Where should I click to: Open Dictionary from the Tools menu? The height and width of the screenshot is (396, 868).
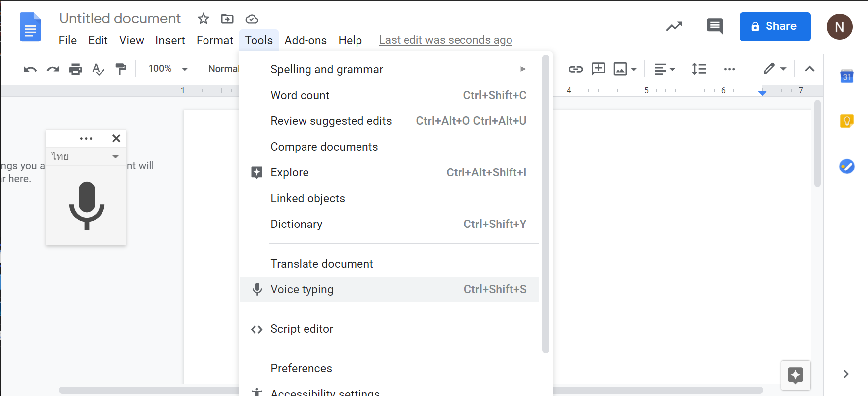click(389, 224)
